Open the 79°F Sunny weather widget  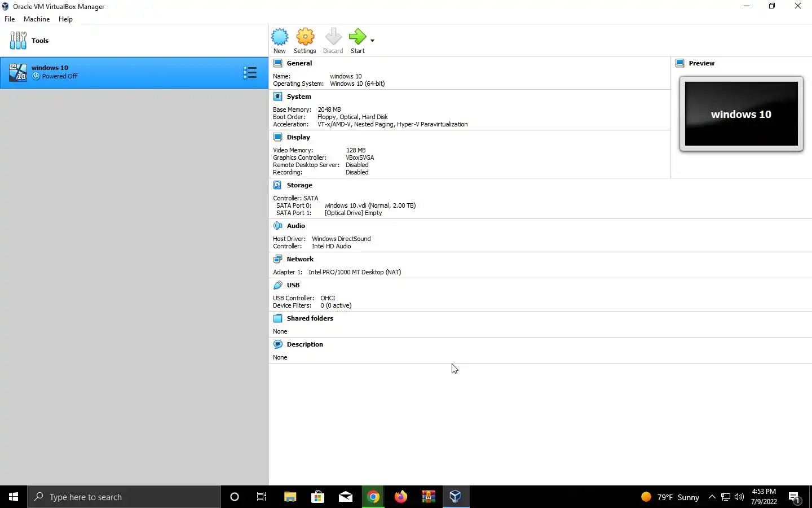tap(670, 497)
